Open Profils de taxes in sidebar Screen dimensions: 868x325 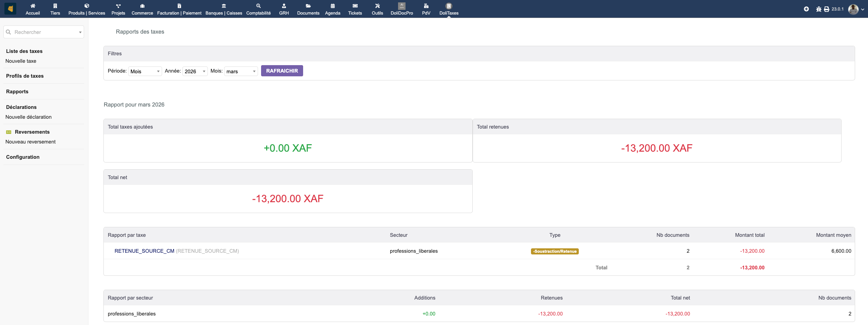pyautogui.click(x=25, y=76)
